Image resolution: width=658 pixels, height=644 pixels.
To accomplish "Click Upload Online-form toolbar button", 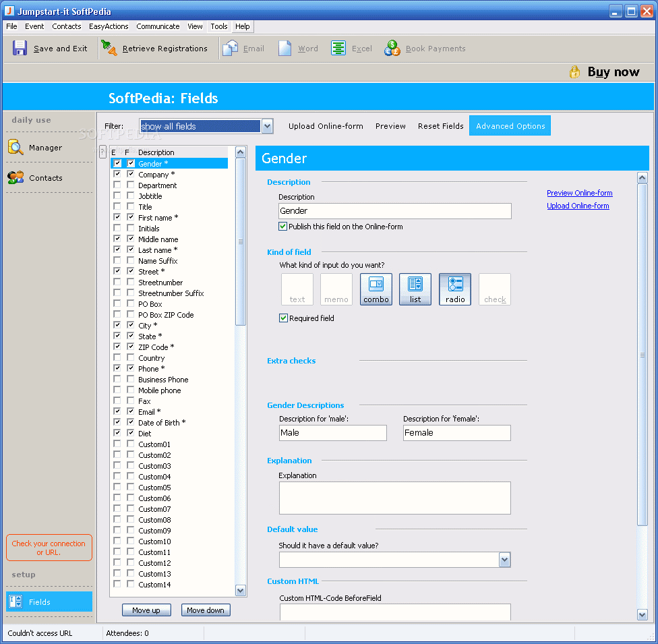I will (326, 126).
